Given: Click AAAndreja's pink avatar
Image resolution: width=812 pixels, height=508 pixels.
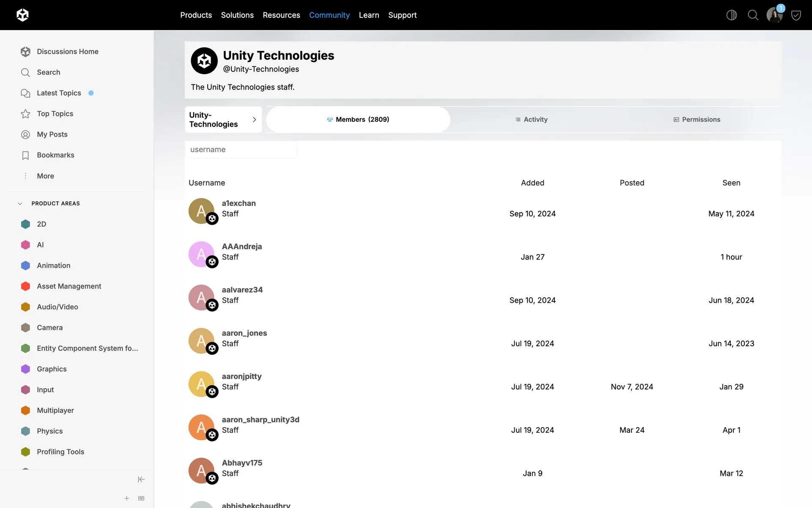Looking at the screenshot, I should [x=201, y=254].
